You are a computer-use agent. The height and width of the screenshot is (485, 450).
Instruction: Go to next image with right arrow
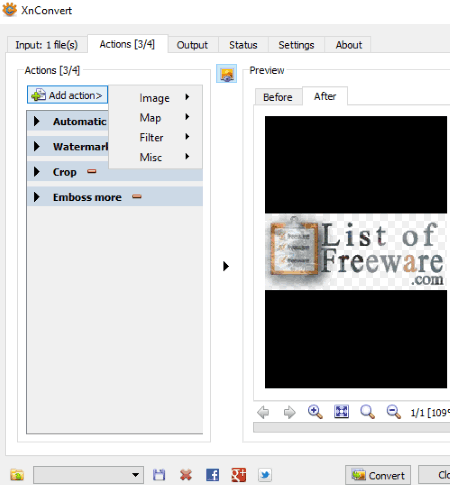pyautogui.click(x=289, y=412)
